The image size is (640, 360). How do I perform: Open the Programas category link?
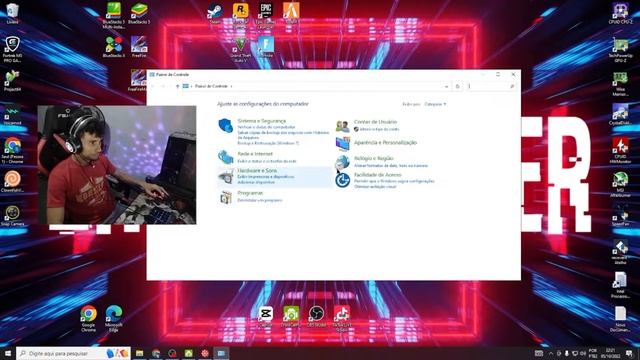click(x=250, y=193)
